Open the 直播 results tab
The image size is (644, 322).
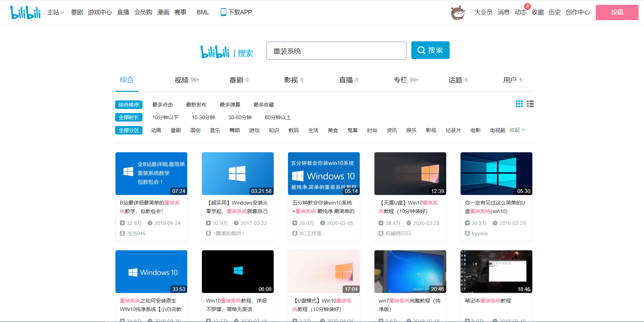pos(348,80)
